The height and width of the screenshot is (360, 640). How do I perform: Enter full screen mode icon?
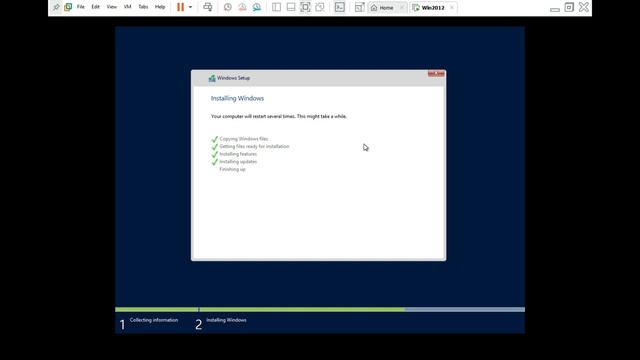tap(305, 7)
